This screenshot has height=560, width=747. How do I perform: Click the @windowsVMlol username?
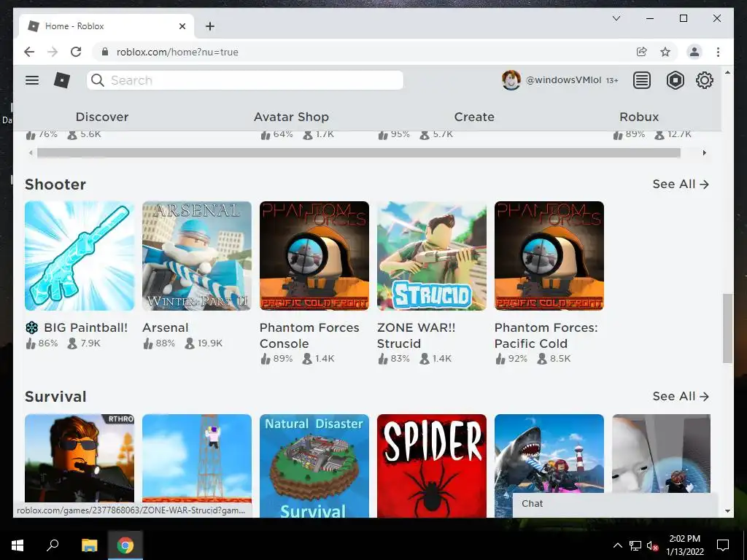563,80
